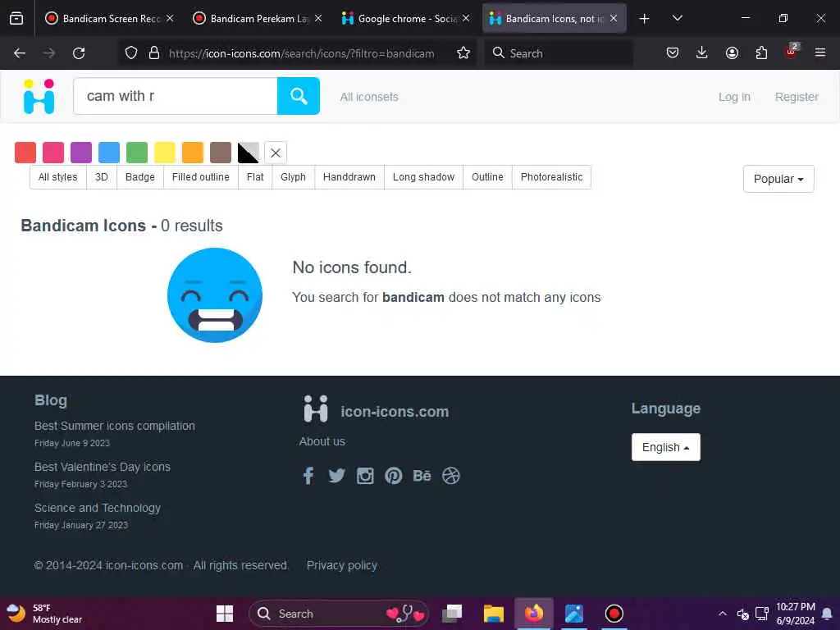This screenshot has height=630, width=840.
Task: Click the blue magnifier search button
Action: coord(299,96)
